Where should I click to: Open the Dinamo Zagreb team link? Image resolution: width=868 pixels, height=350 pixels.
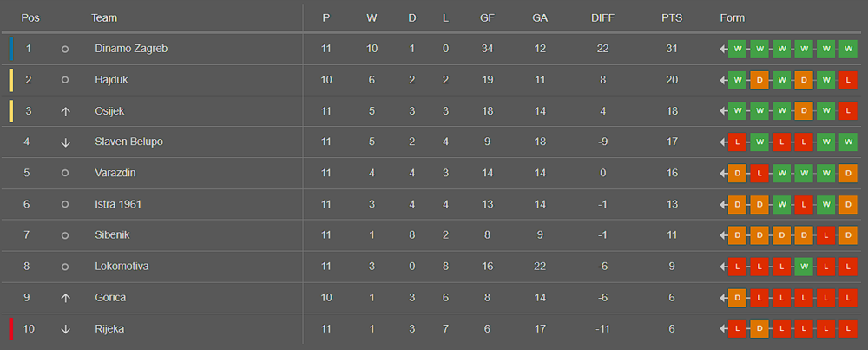pos(130,49)
